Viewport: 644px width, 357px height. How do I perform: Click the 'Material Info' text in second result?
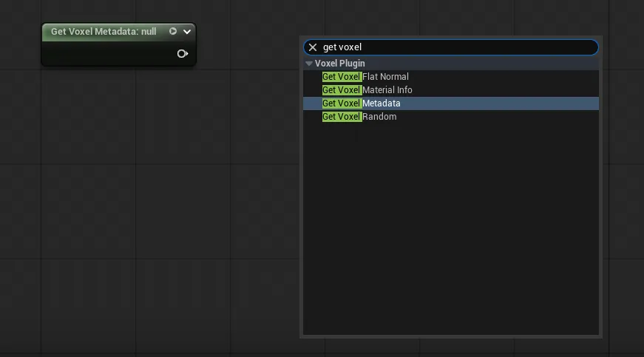click(387, 90)
